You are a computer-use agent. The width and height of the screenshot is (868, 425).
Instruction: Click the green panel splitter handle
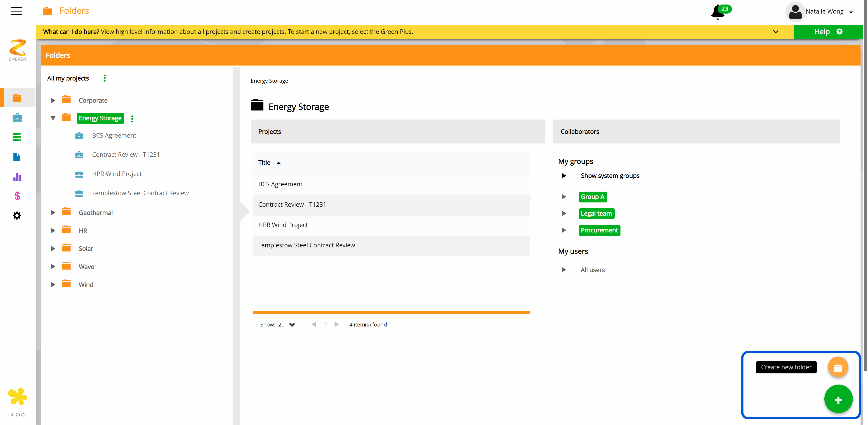point(236,259)
